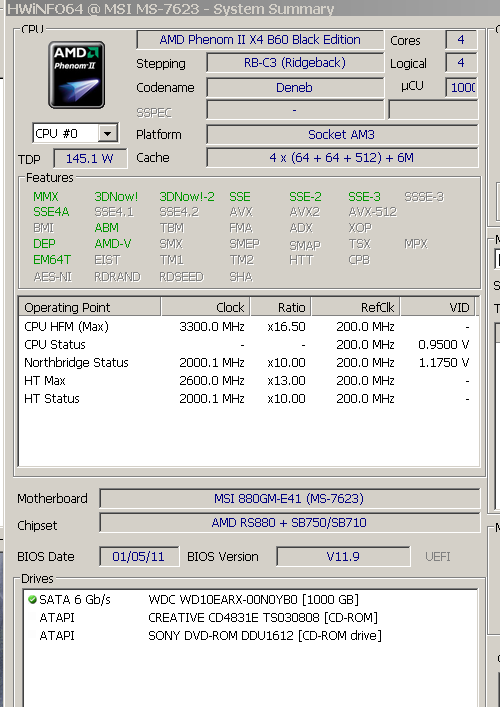Click the TDP 145.1 W field
Screen dimensions: 500x707
click(90, 159)
